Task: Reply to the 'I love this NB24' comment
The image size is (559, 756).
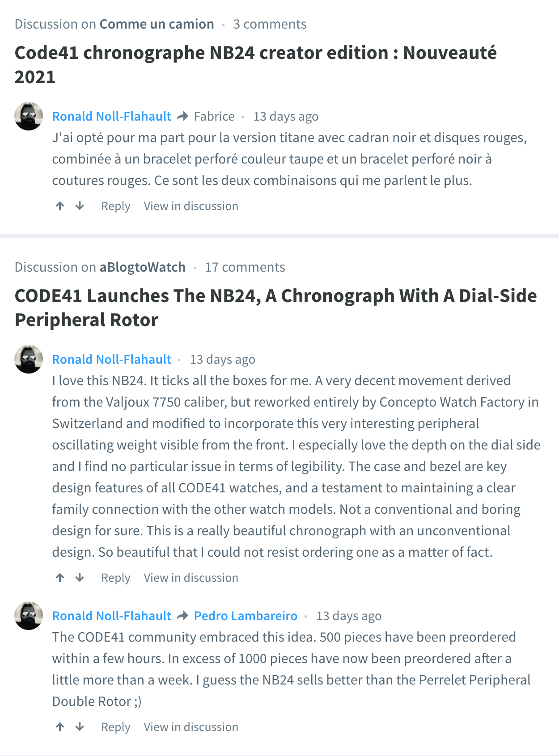Action: [115, 578]
